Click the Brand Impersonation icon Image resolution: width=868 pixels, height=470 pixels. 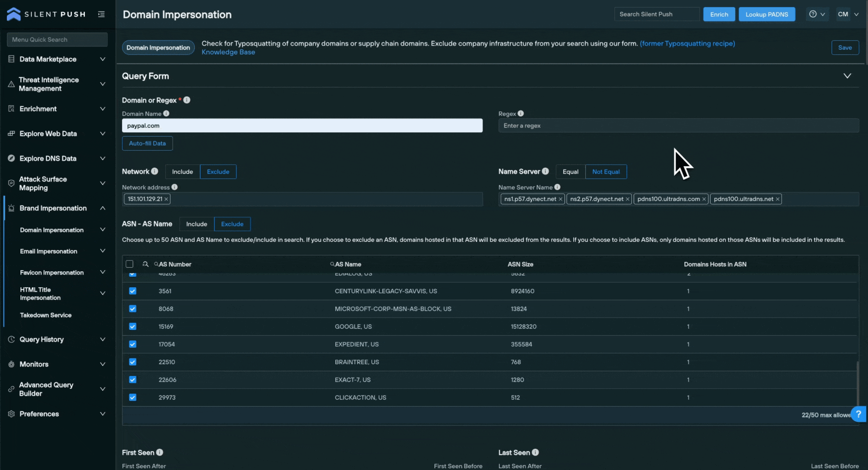pyautogui.click(x=11, y=208)
